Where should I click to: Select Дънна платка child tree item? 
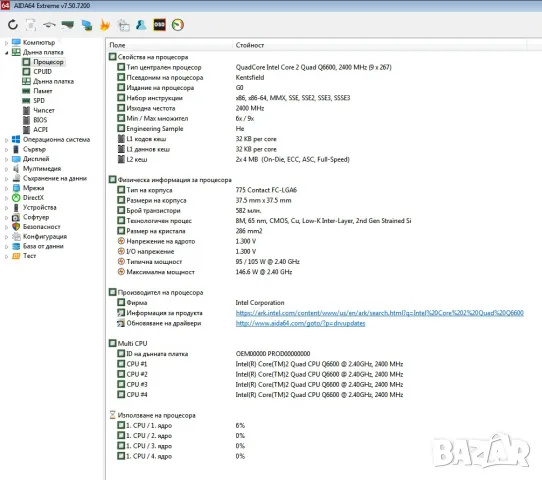(x=53, y=81)
